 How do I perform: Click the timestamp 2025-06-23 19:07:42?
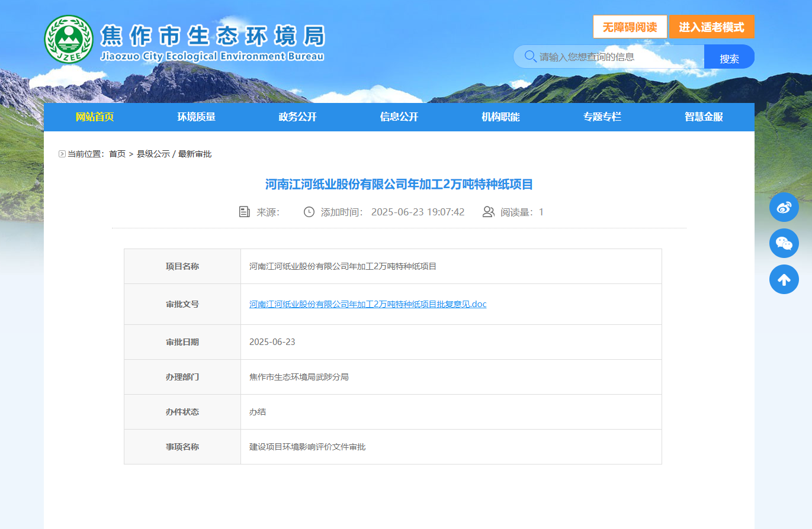point(418,212)
